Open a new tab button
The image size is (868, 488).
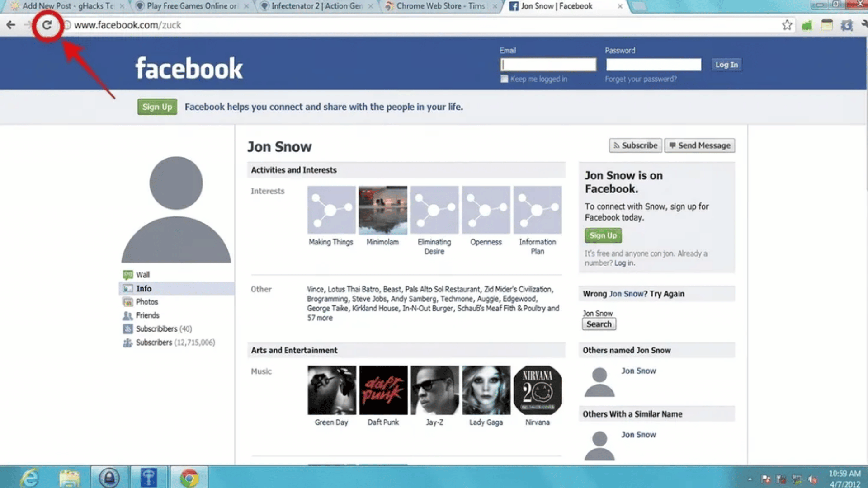tap(638, 6)
